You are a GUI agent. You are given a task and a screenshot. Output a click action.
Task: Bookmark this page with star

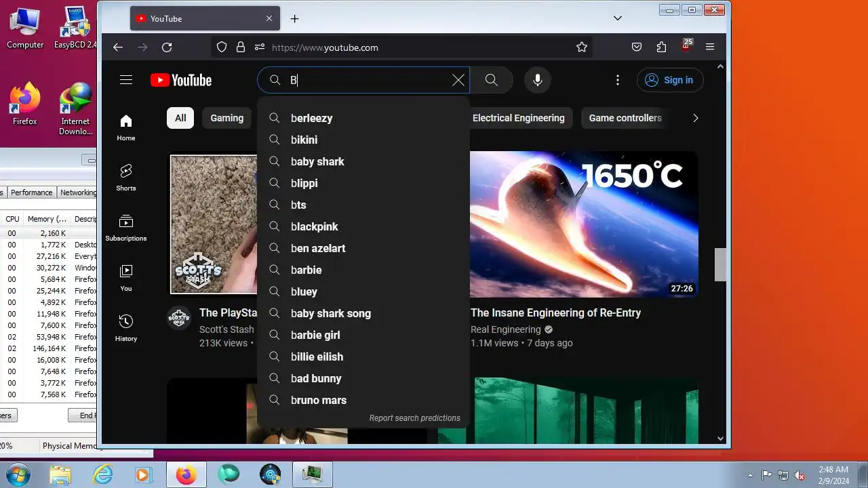pyautogui.click(x=581, y=47)
